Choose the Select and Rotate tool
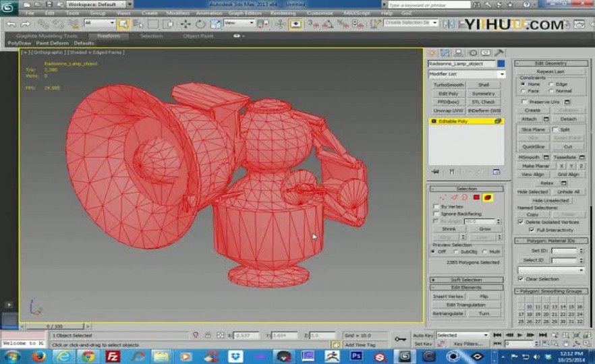595x364 pixels. 200,24
